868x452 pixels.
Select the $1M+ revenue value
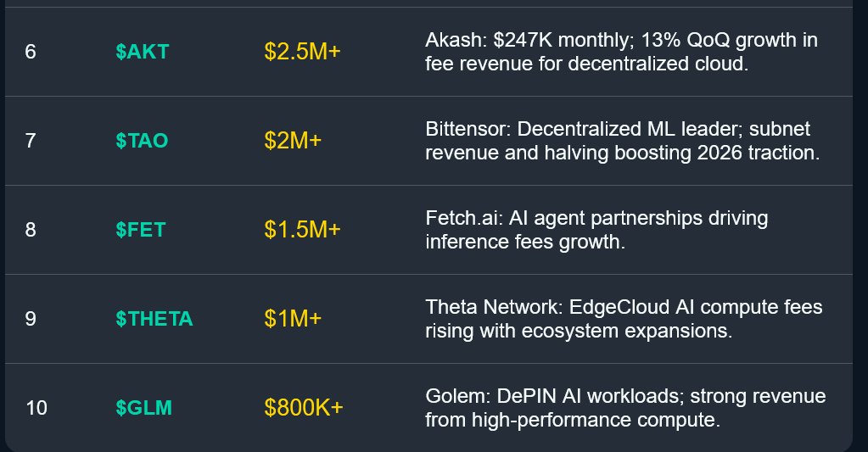pos(293,319)
